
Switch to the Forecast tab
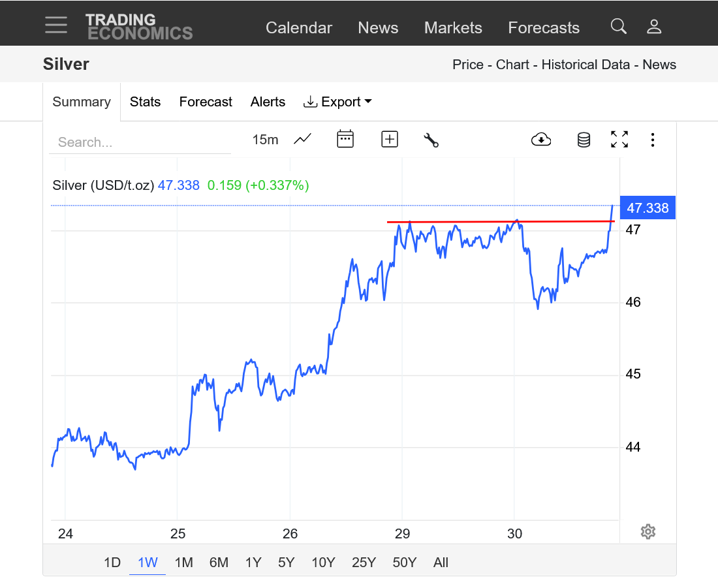point(206,102)
